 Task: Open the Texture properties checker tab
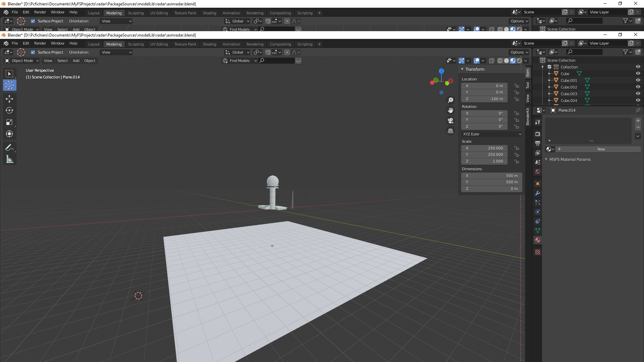coord(538,252)
